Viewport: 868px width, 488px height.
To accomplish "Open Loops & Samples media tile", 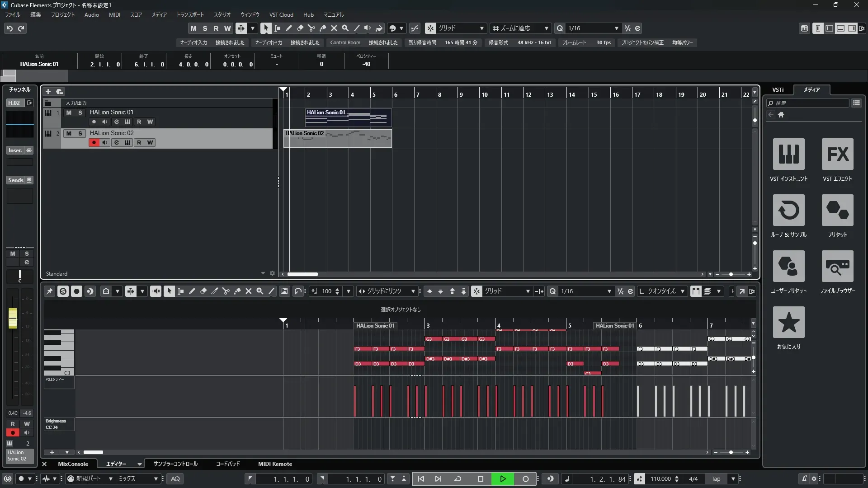I will 788,210.
